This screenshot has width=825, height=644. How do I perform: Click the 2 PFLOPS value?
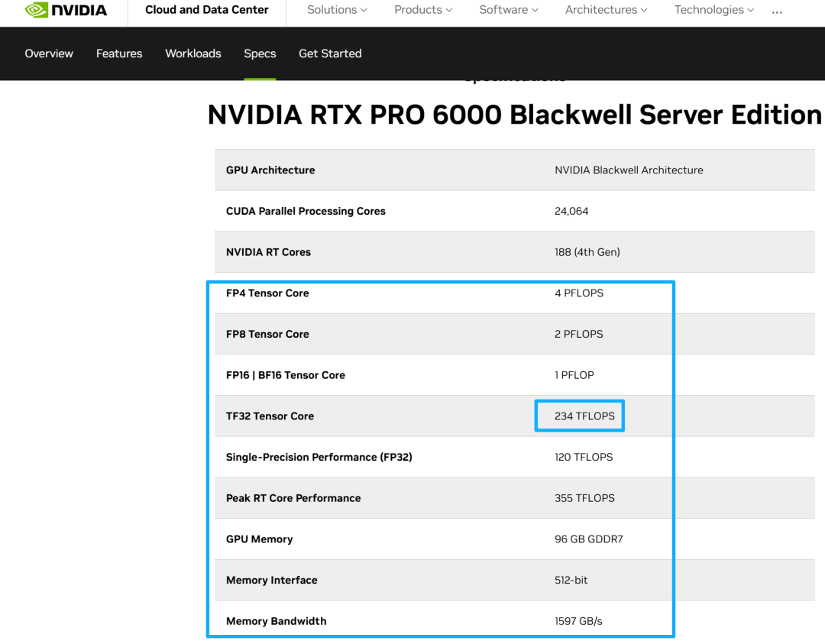pyautogui.click(x=579, y=334)
